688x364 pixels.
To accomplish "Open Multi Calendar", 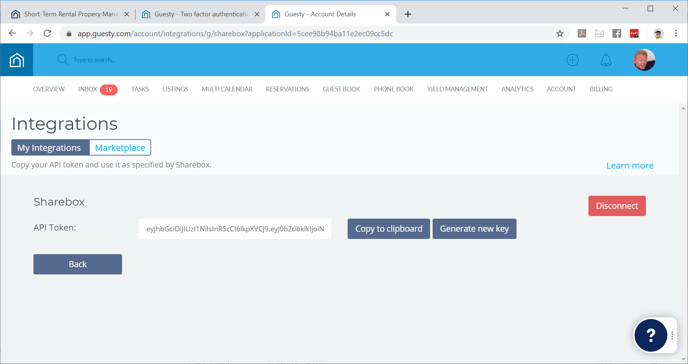I will pos(227,89).
